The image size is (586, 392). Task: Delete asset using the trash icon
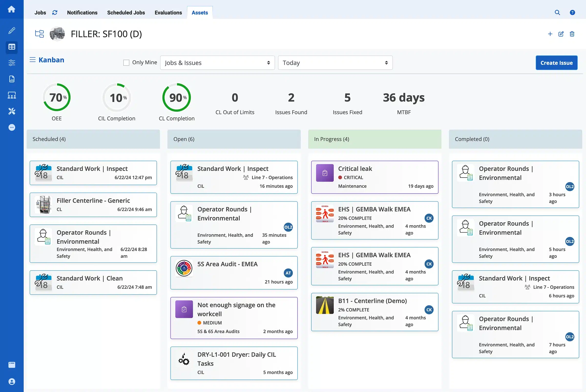572,34
